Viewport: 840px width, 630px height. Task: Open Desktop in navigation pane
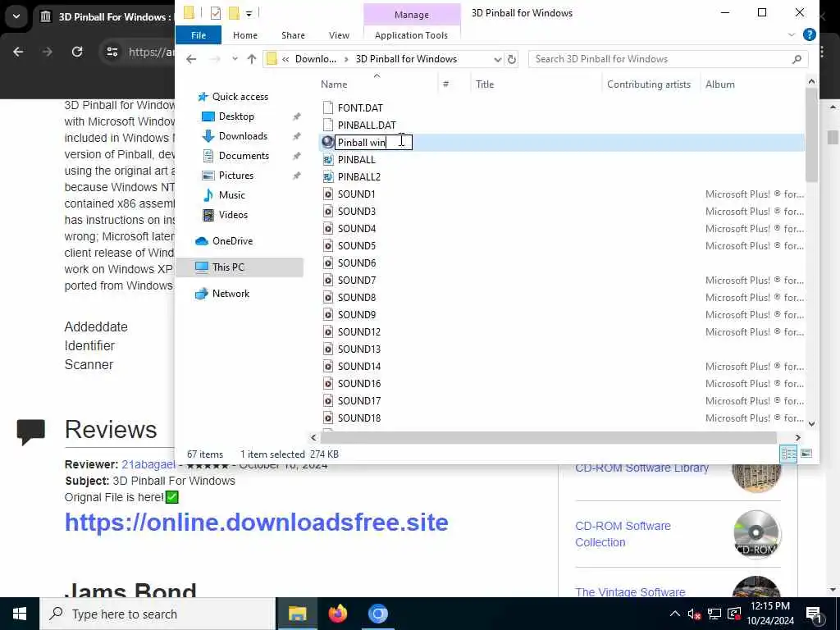[236, 116]
